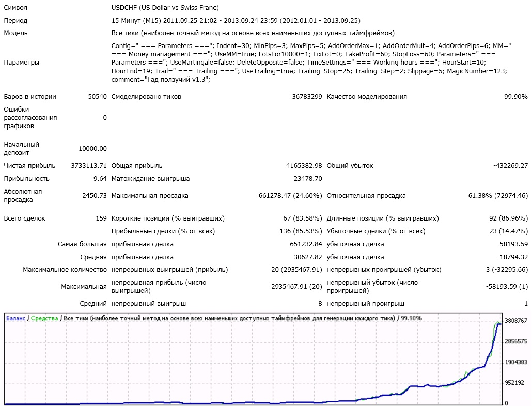Select consecutive wins value 20 (2935467.91)
The width and height of the screenshot is (532, 406).
coord(296,270)
